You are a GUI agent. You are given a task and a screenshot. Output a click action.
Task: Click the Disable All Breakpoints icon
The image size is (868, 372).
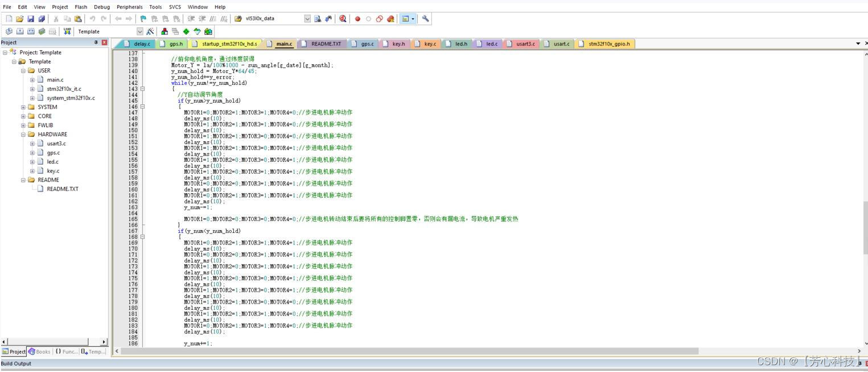coord(380,19)
